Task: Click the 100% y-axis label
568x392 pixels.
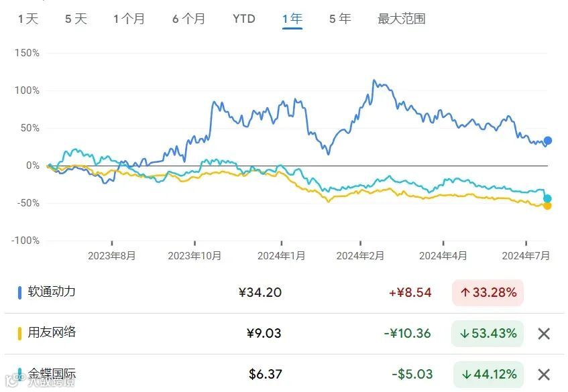Action: coord(27,90)
